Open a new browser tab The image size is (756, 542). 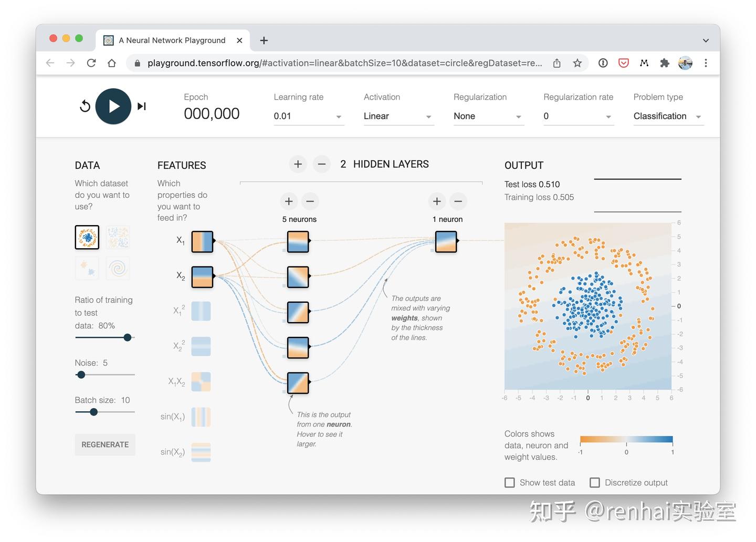pyautogui.click(x=264, y=40)
